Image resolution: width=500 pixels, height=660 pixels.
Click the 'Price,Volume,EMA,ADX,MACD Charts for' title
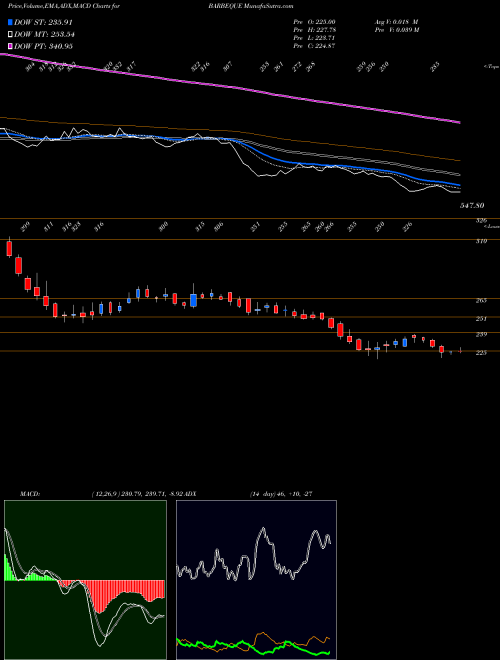click(x=64, y=6)
